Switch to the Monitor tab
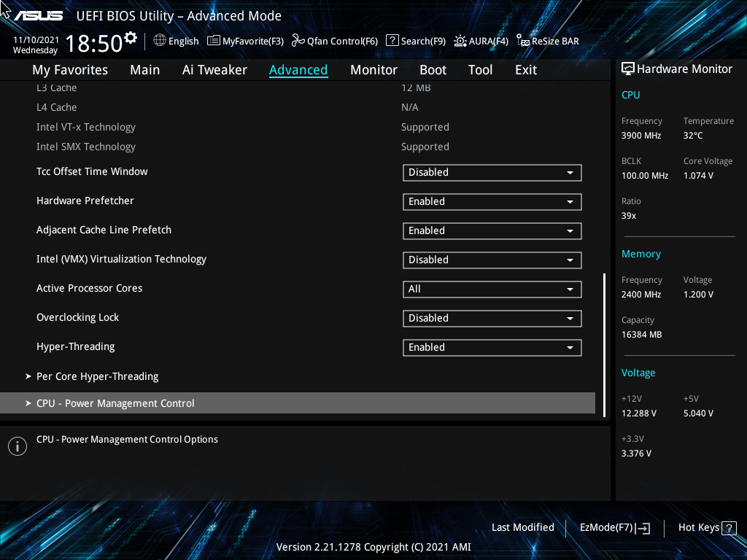Viewport: 747px width, 560px height. pyautogui.click(x=373, y=70)
